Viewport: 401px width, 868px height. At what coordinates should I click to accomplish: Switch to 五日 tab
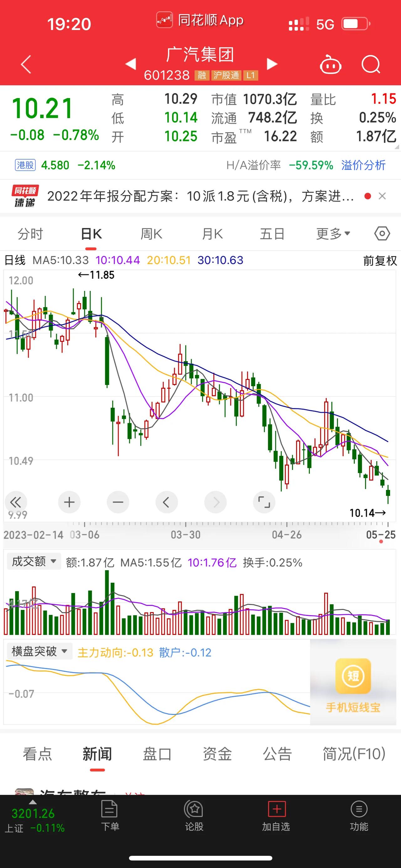(272, 234)
